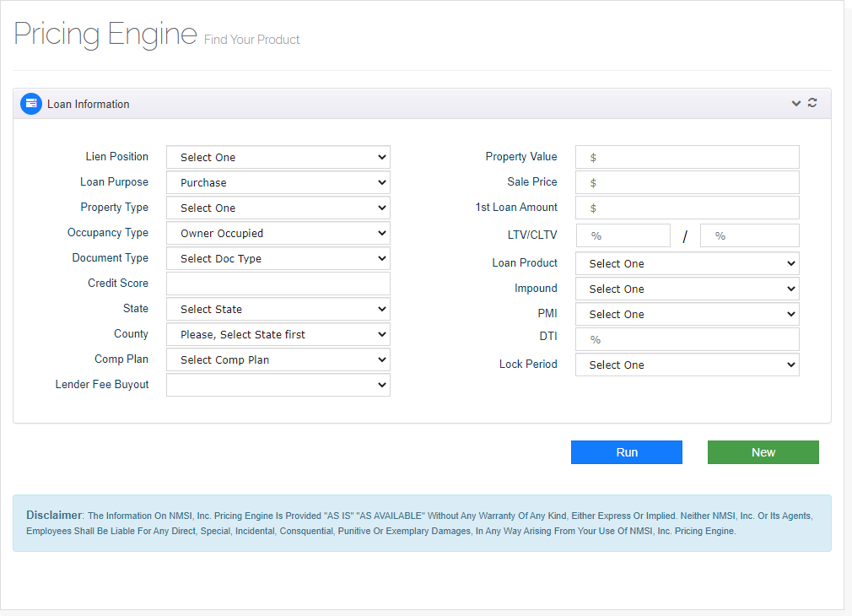The image size is (852, 616).
Task: Click the 1st Loan Amount input field
Action: click(688, 208)
